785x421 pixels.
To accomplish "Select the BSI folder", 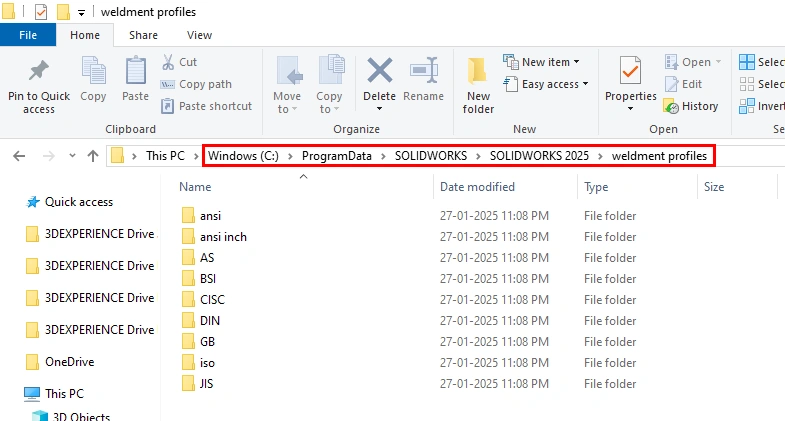I will pyautogui.click(x=208, y=279).
